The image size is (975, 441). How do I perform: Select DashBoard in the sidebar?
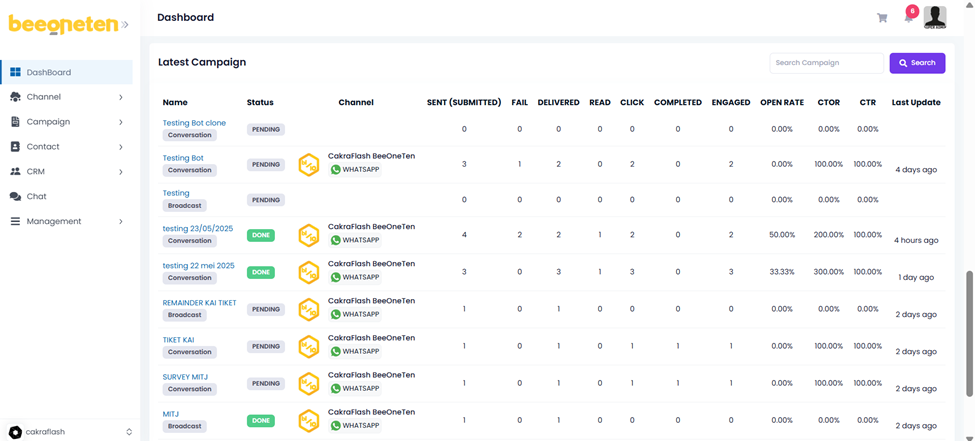(48, 72)
